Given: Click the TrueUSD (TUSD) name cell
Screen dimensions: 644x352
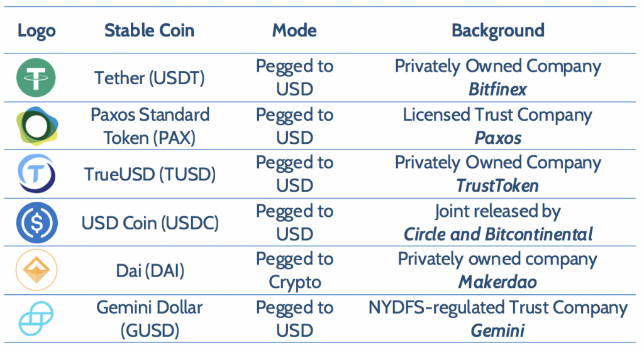Looking at the screenshot, I should coord(150,174).
